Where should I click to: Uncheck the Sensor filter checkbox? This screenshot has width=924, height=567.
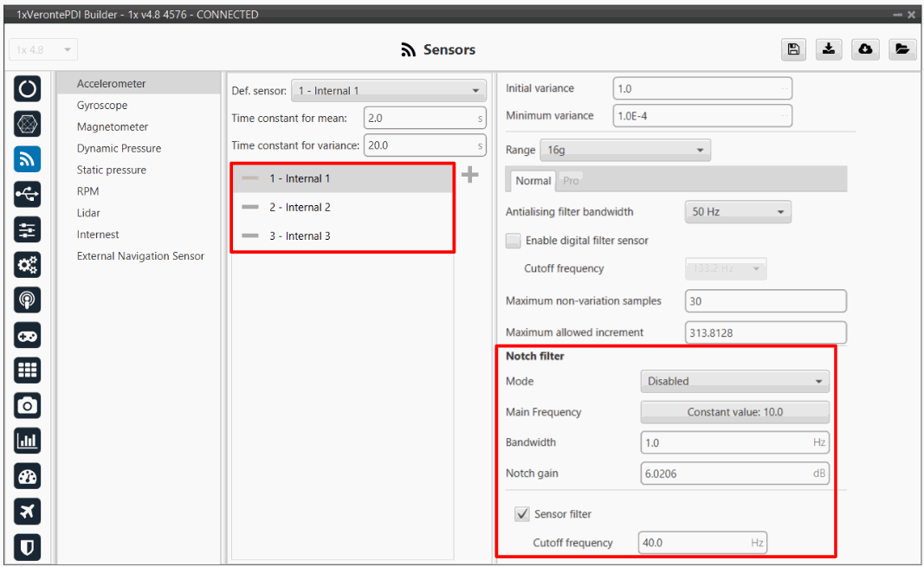pos(522,514)
